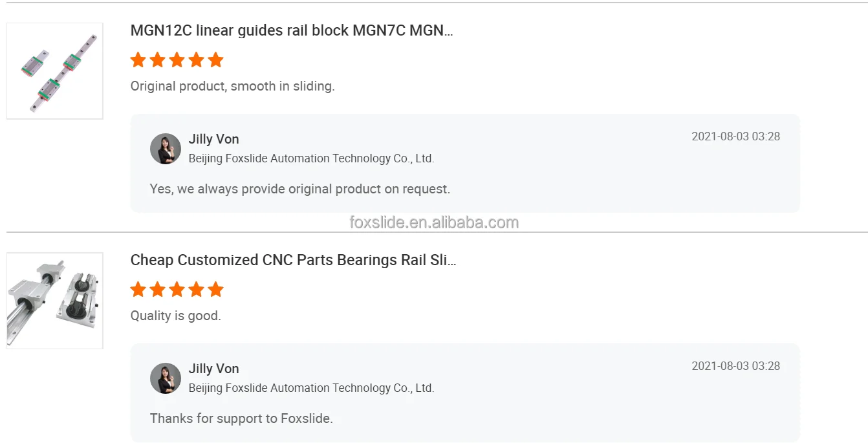The image size is (868, 443).
Task: Click 'Thanks for support to Foxslide' reply text
Action: (x=241, y=418)
